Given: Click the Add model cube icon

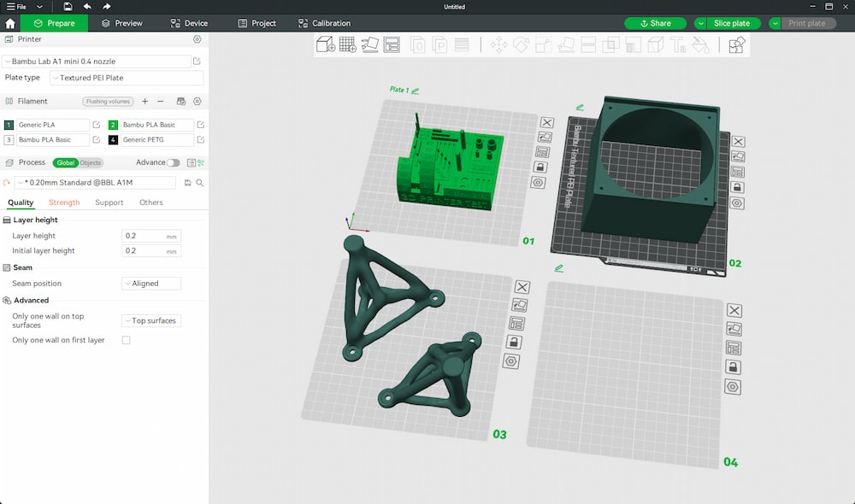Looking at the screenshot, I should pyautogui.click(x=326, y=44).
